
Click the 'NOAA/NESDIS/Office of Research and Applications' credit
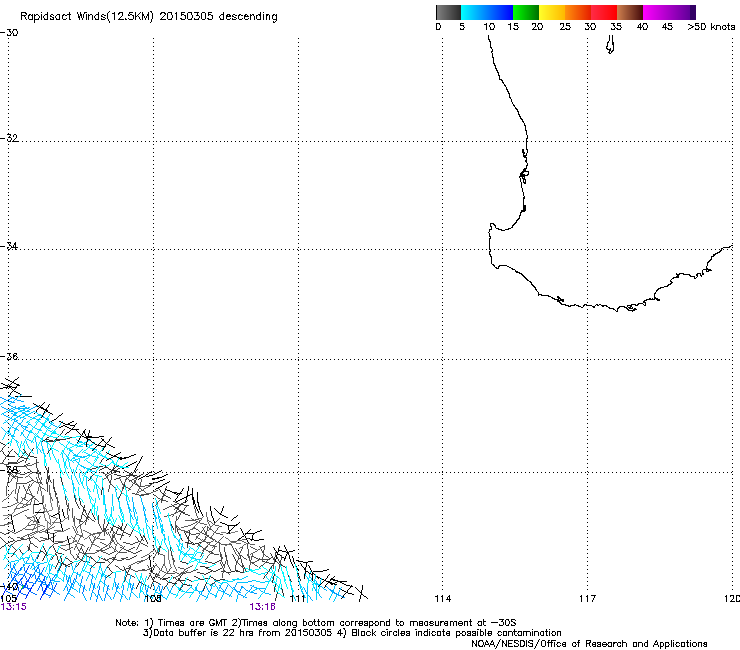coord(589,644)
